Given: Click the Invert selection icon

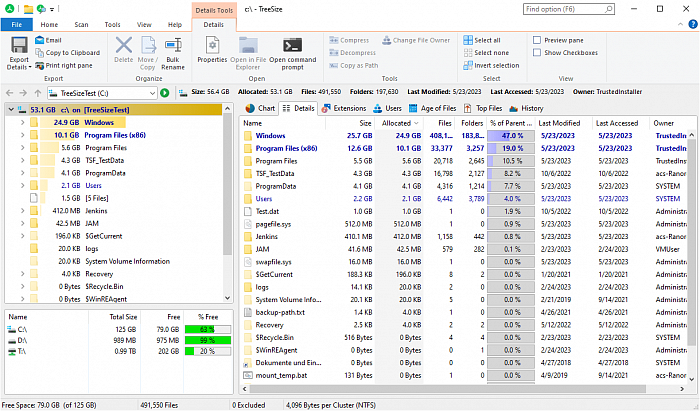Looking at the screenshot, I should coord(467,66).
